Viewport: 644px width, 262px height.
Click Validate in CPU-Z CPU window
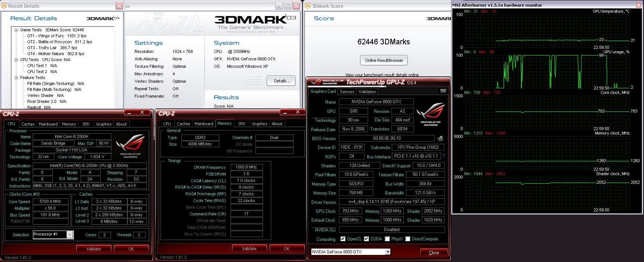pos(94,249)
